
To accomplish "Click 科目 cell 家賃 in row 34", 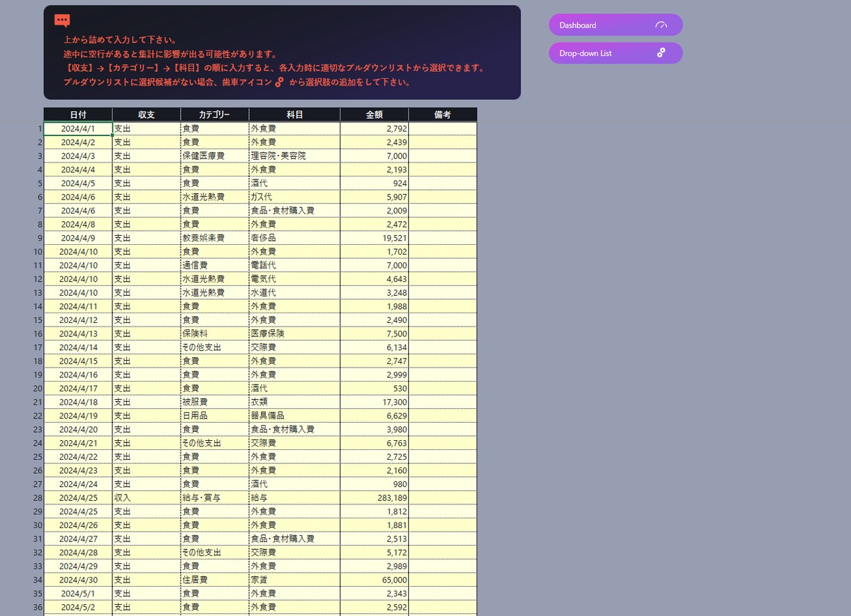I will 294,580.
